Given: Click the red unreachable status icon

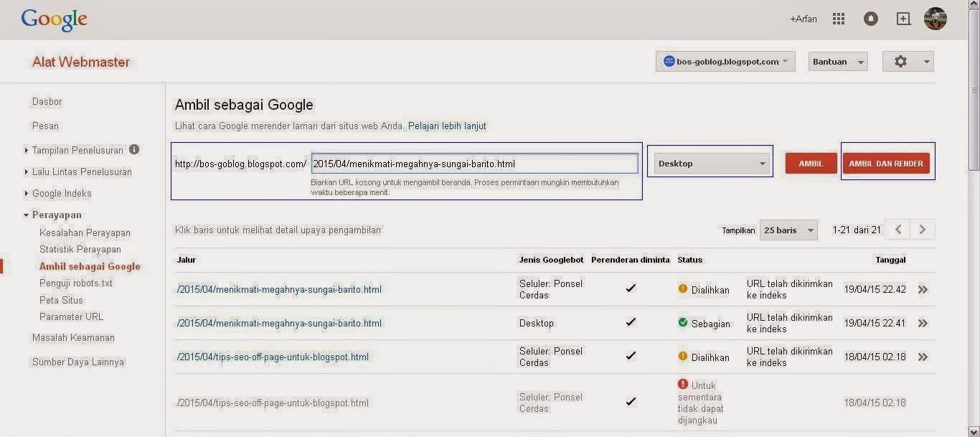Looking at the screenshot, I should click(683, 384).
